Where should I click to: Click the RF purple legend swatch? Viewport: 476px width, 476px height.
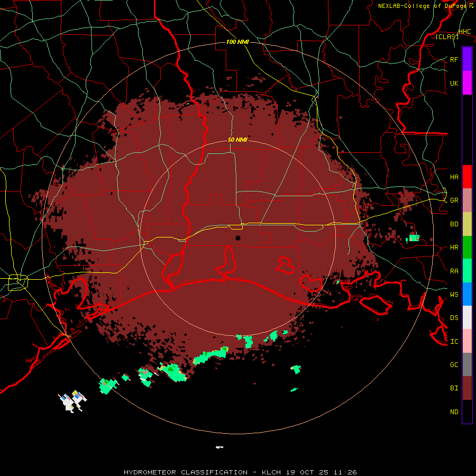tap(467, 59)
